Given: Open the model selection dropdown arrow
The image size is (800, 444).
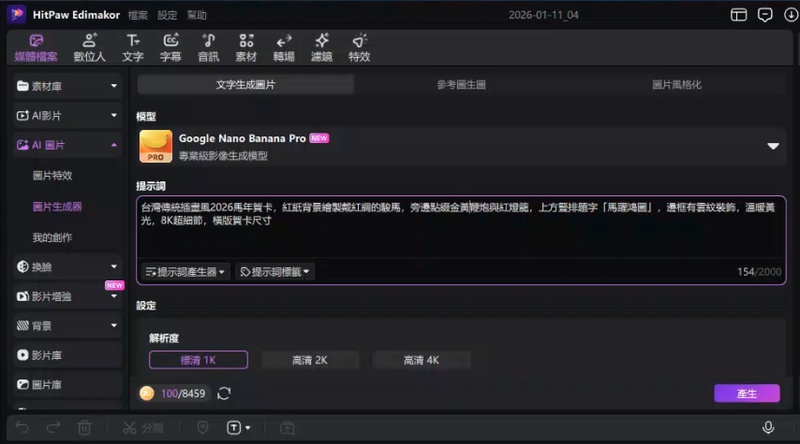Looking at the screenshot, I should (x=773, y=146).
